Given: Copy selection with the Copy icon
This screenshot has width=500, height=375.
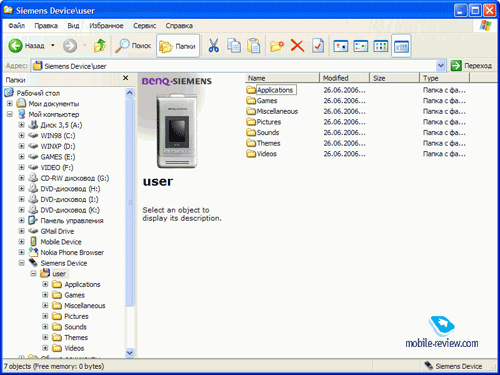Looking at the screenshot, I should click(234, 46).
